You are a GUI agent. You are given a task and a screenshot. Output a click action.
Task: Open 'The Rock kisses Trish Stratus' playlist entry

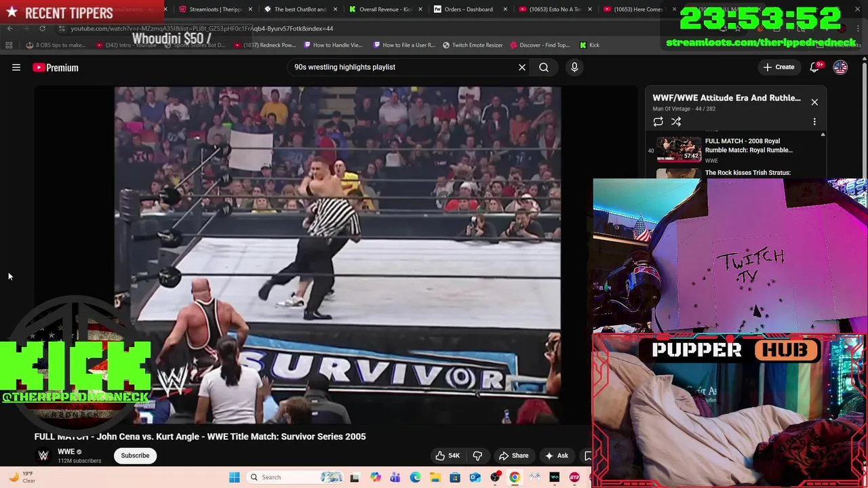pyautogui.click(x=747, y=173)
